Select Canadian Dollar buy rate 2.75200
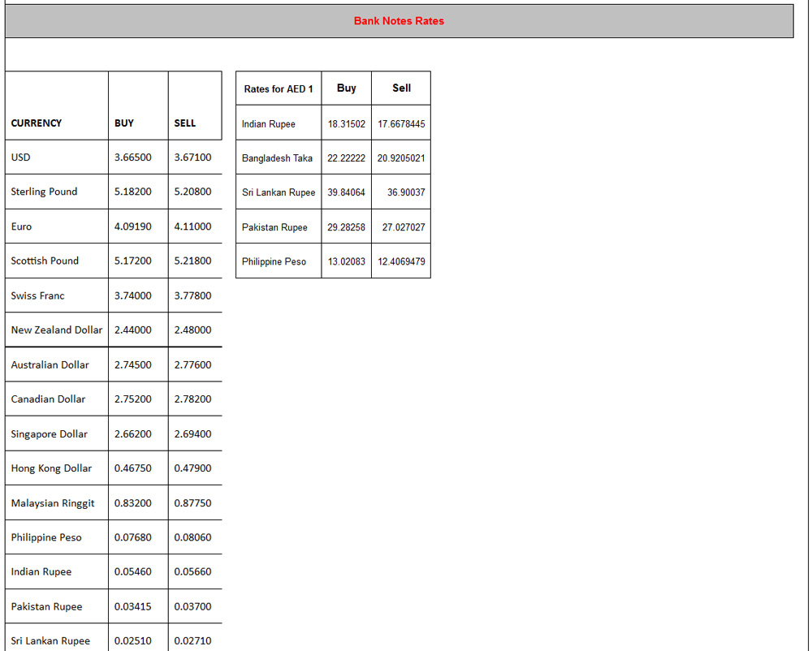The image size is (812, 651). [132, 399]
